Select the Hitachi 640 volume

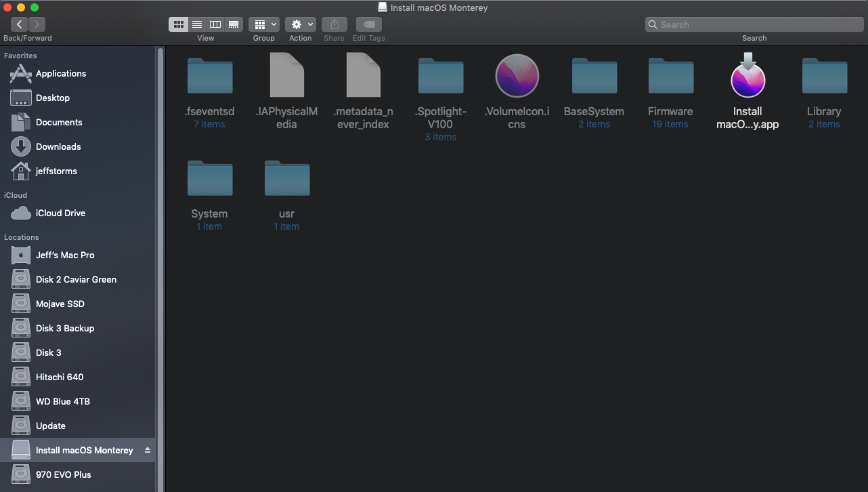click(x=78, y=377)
